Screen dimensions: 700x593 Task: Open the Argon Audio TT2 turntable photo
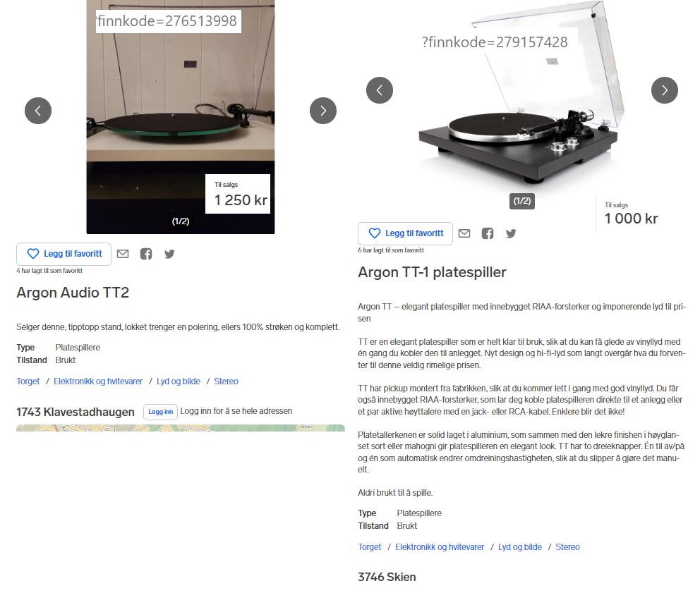[181, 117]
